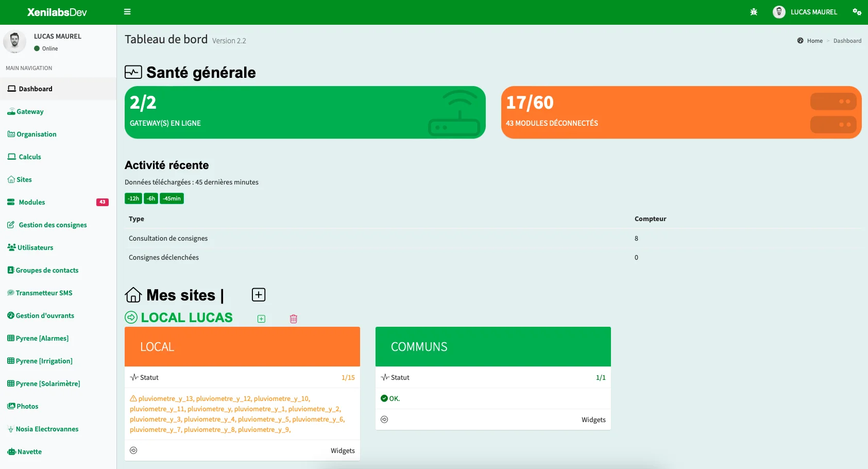Open the widgets arrow icon in COMMUNS card
Image resolution: width=868 pixels, height=469 pixels.
(x=384, y=420)
